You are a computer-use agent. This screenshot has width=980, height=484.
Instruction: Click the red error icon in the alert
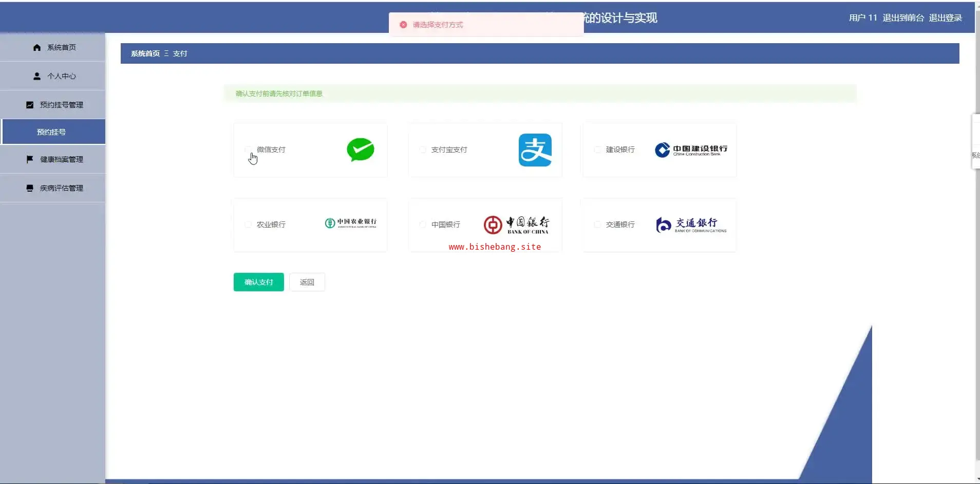(x=403, y=25)
